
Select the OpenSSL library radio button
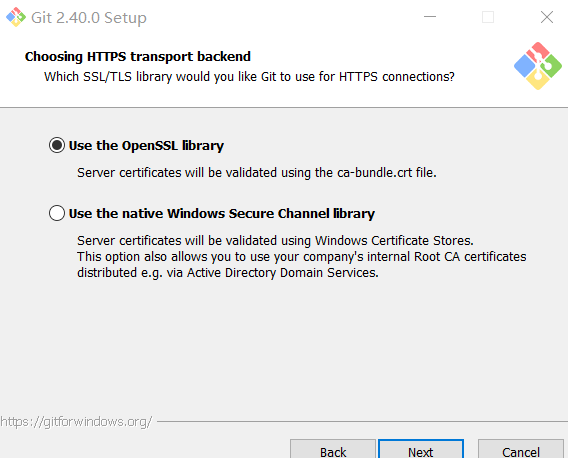57,145
